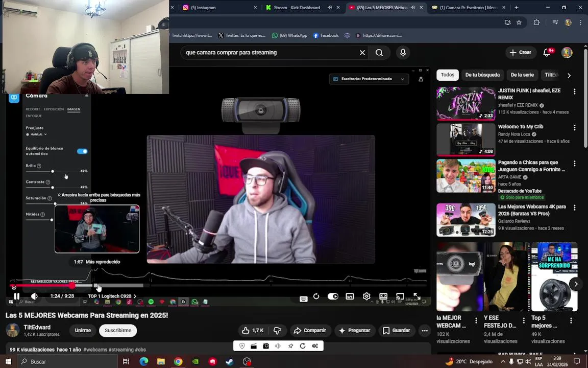Select the De tu búsqueda chip
The height and width of the screenshot is (368, 588).
(x=482, y=75)
